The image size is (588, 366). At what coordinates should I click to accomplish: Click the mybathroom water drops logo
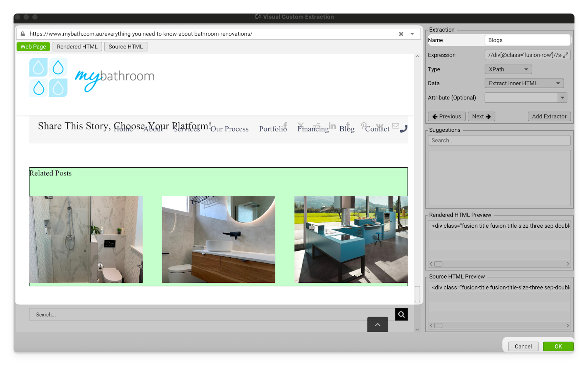pyautogui.click(x=49, y=77)
